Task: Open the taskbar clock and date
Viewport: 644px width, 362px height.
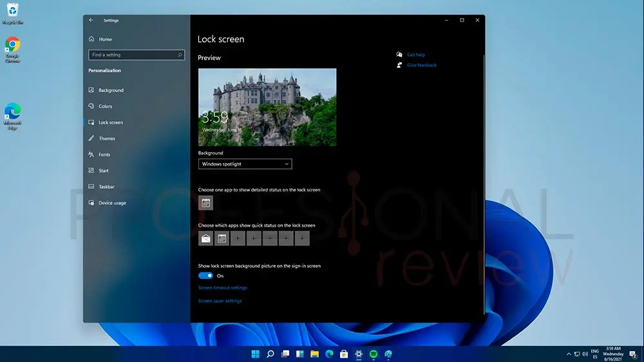Action: pyautogui.click(x=613, y=354)
